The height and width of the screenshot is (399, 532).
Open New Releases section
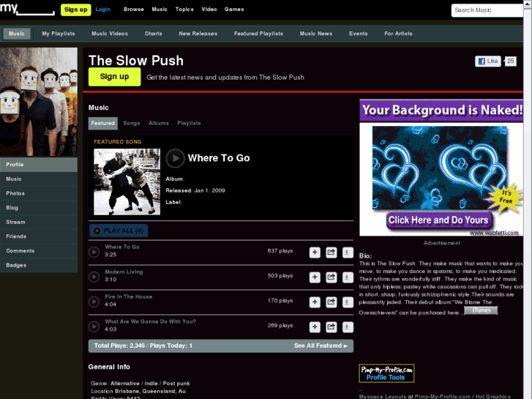tap(198, 34)
